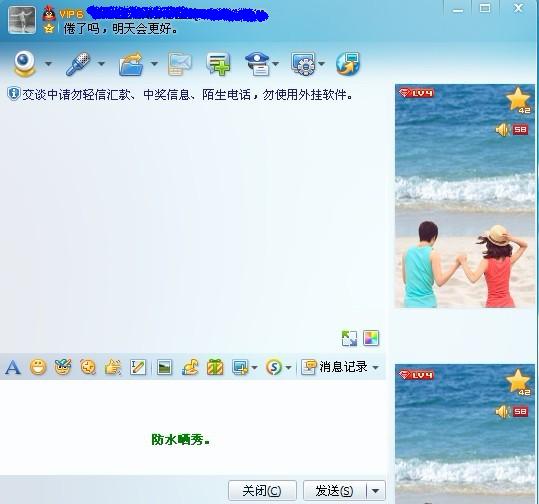Insert a picture with image icon
Image resolution: width=539 pixels, height=504 pixels.
(165, 367)
